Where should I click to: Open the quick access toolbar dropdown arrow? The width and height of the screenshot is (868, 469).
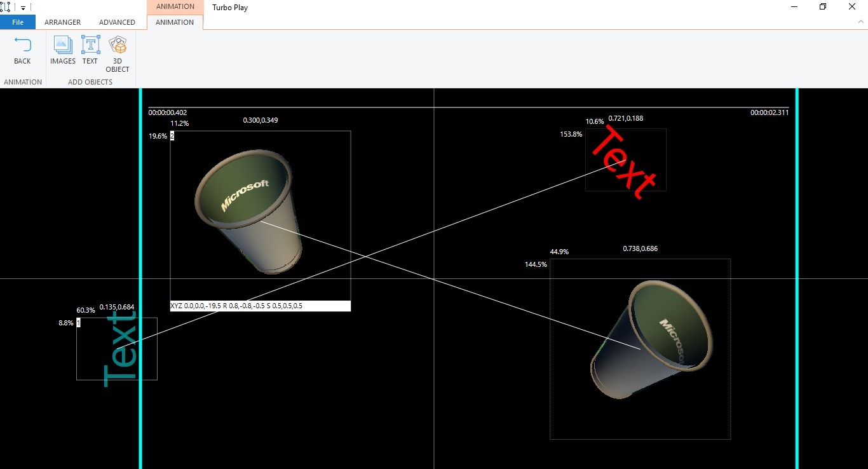(x=24, y=8)
